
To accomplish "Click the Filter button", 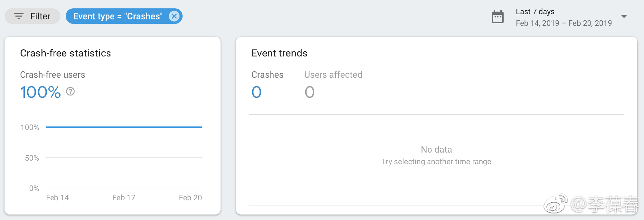I will pyautogui.click(x=33, y=16).
